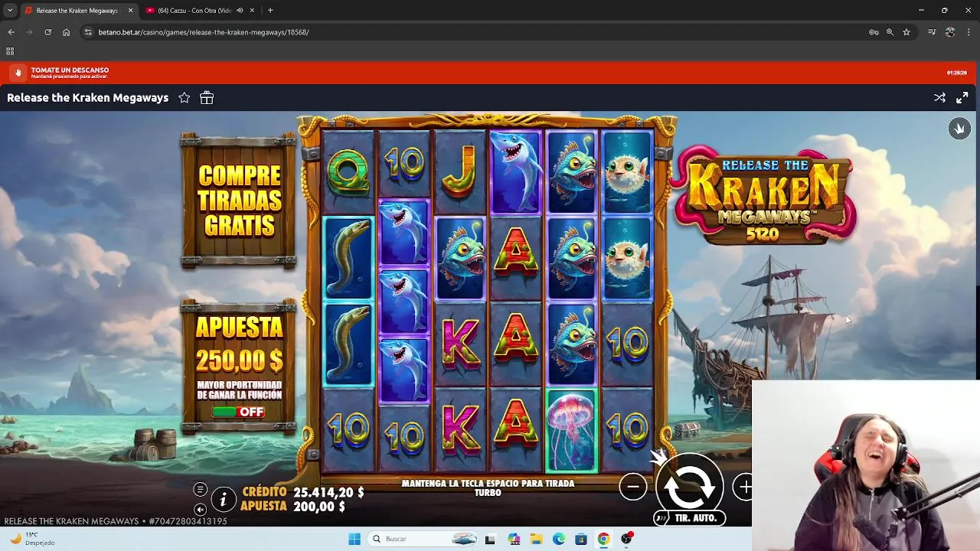The height and width of the screenshot is (551, 980).
Task: Open Microsoft Edge from the taskbar
Action: coord(559,539)
